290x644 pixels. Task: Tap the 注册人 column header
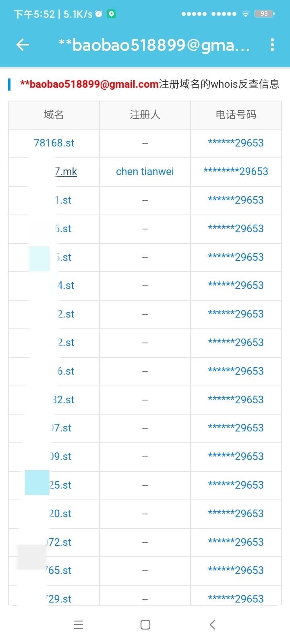[x=145, y=115]
